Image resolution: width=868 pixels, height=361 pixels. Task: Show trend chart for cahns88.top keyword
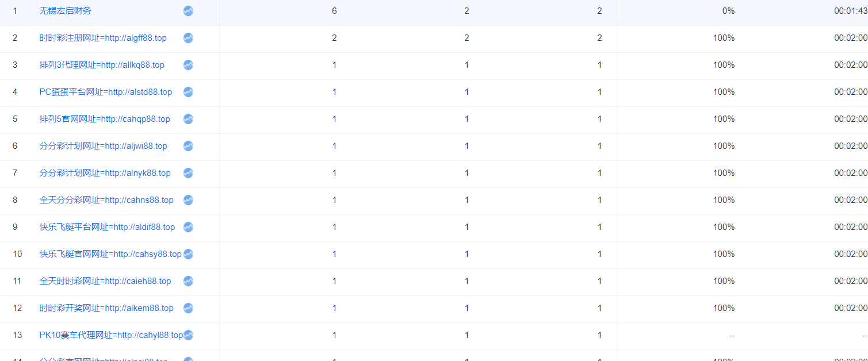(188, 200)
